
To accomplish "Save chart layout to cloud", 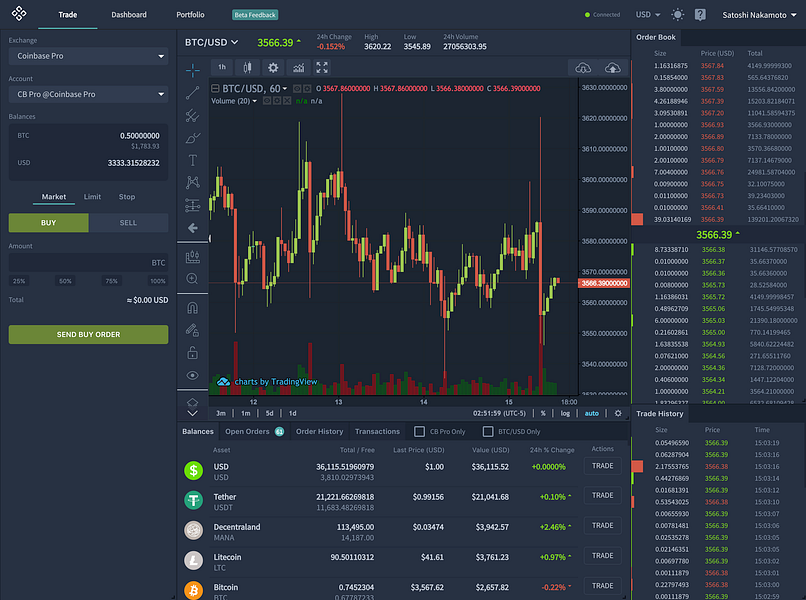I will (613, 67).
